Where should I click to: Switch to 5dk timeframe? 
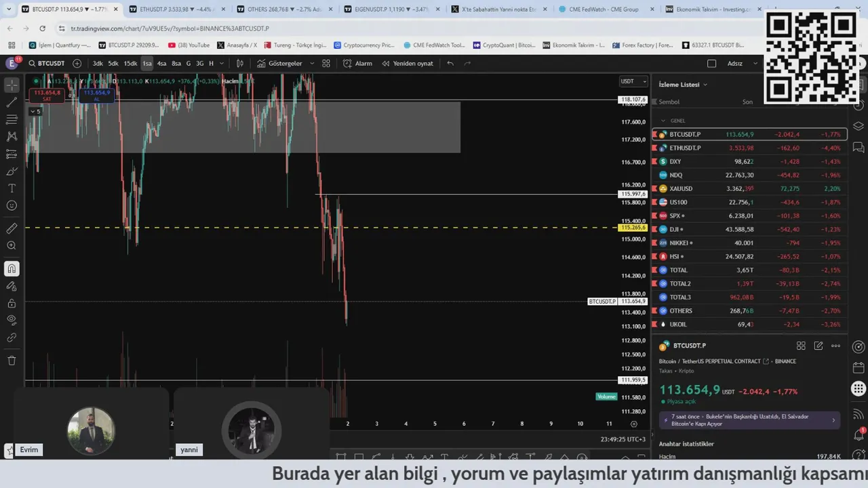click(113, 63)
